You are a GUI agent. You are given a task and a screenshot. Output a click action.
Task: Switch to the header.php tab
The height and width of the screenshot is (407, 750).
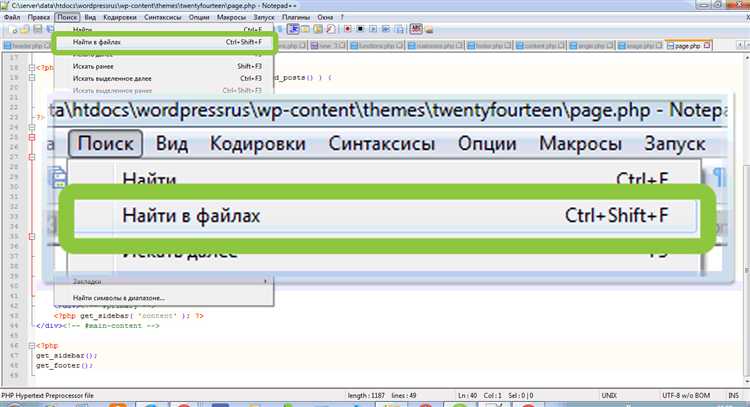(x=27, y=46)
